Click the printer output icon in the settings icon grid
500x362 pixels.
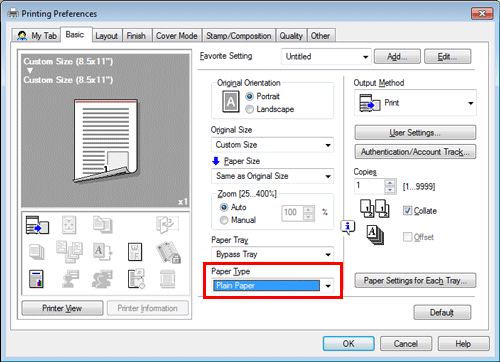pyautogui.click(x=37, y=225)
